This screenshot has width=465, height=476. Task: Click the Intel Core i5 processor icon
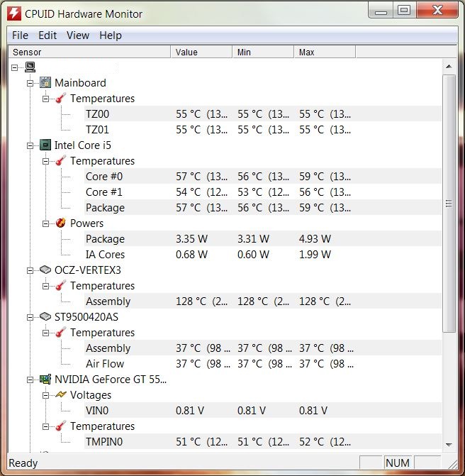[x=45, y=145]
